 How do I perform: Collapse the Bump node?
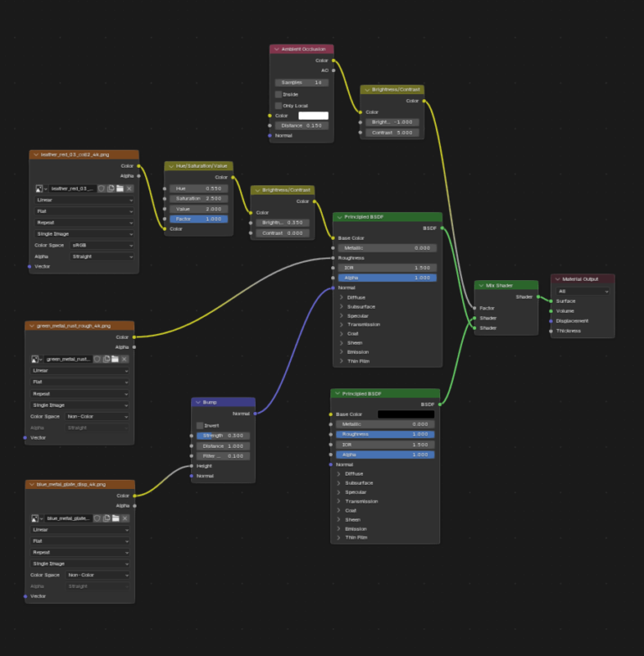[x=198, y=402]
